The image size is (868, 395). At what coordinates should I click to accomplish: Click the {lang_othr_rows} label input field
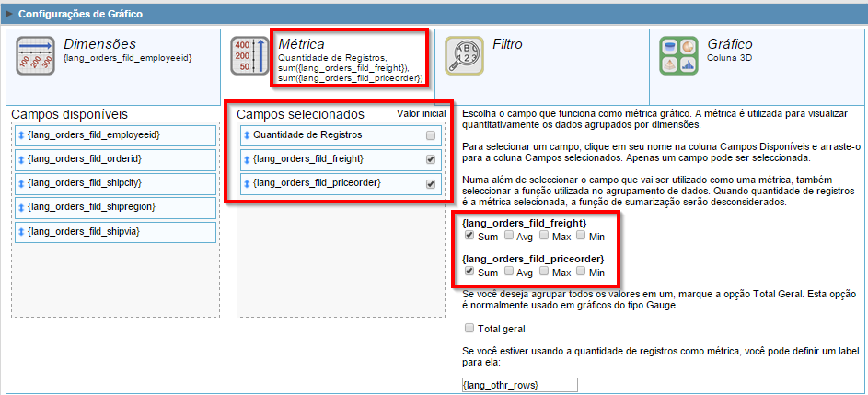[x=519, y=384]
